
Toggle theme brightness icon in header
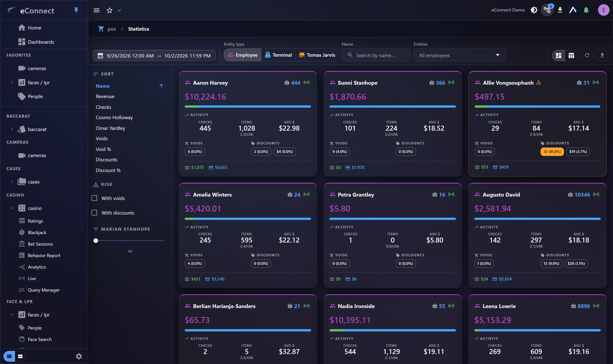click(x=534, y=10)
